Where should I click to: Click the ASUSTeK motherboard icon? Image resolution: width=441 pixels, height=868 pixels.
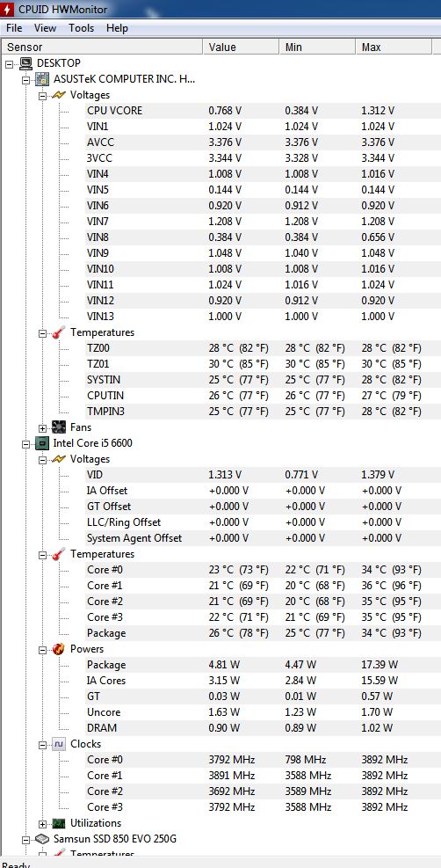click(x=42, y=79)
